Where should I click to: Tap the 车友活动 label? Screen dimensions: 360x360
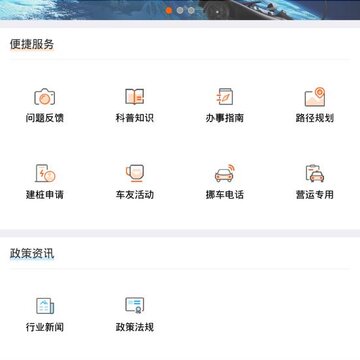[x=135, y=194]
